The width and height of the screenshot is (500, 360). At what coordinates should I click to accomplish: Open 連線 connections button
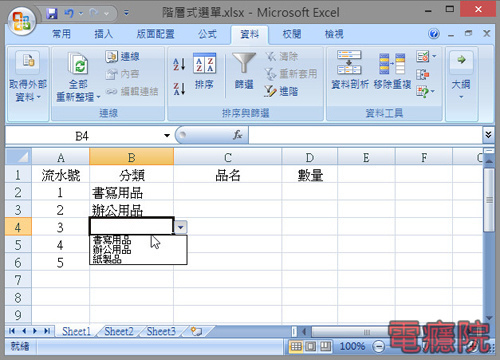pyautogui.click(x=123, y=57)
